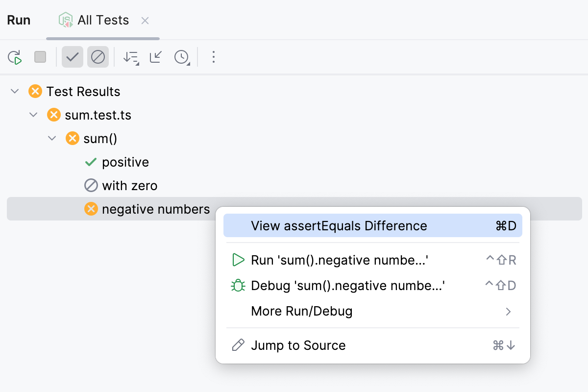Collapse the Test Results root node
This screenshot has width=588, height=392.
[15, 92]
